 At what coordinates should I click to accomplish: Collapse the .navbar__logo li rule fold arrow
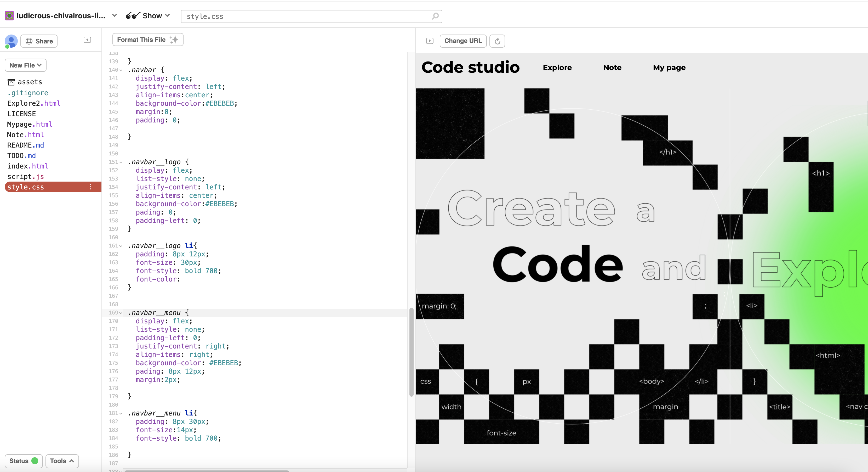(121, 246)
